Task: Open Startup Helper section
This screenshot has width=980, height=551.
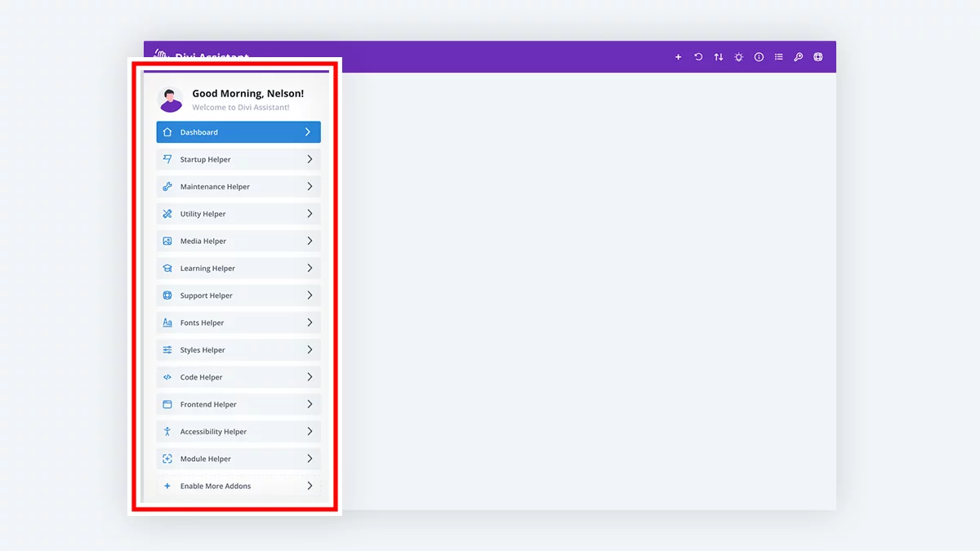Action: 238,159
